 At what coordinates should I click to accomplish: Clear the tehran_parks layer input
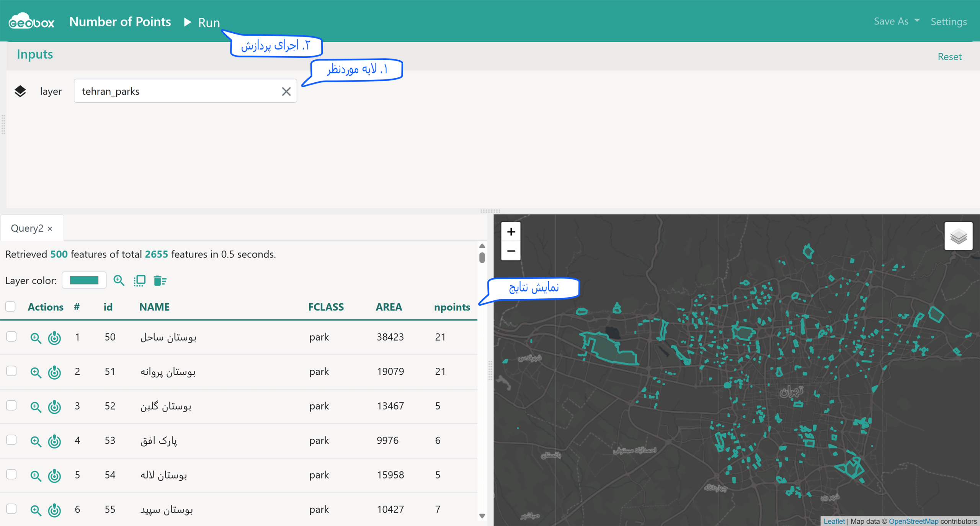tap(286, 91)
